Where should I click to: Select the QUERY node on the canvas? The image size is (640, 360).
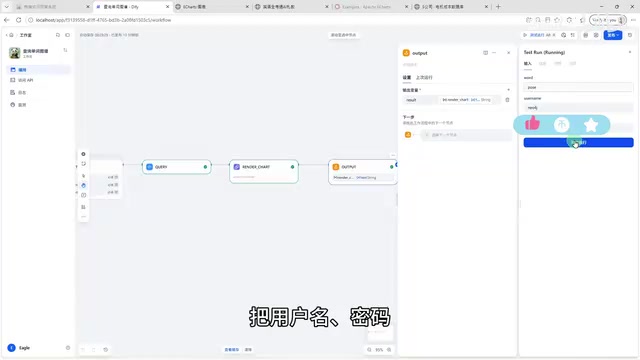click(x=176, y=167)
